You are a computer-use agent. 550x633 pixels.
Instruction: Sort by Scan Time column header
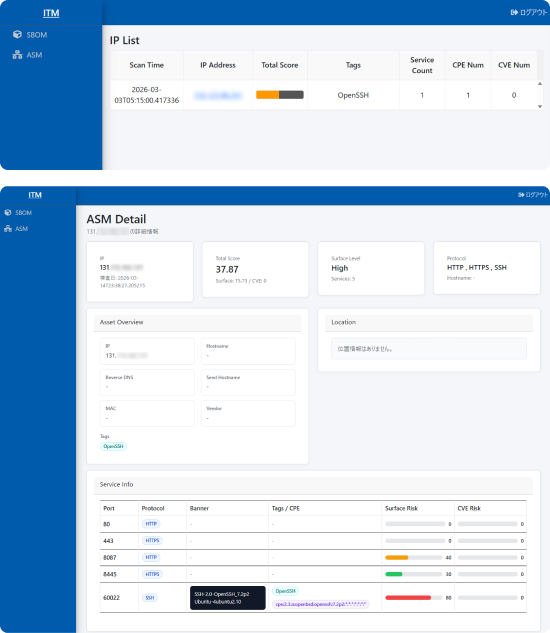(x=147, y=65)
